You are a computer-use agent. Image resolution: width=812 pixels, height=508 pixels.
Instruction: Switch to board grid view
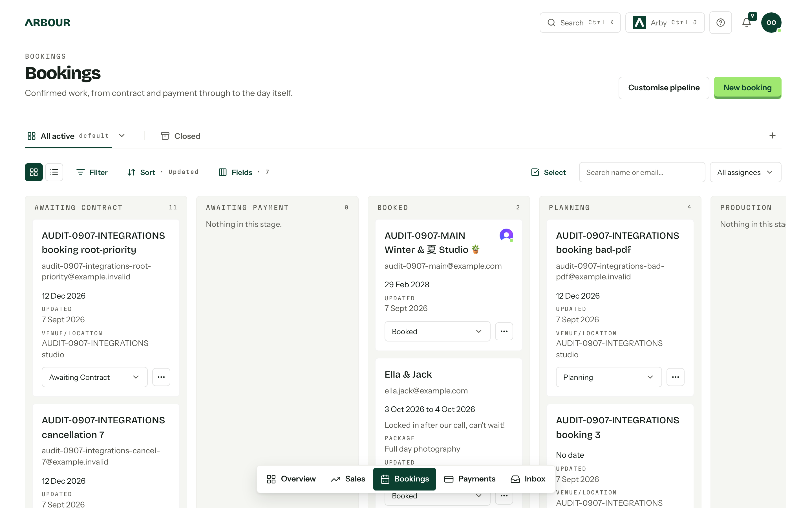click(x=34, y=172)
